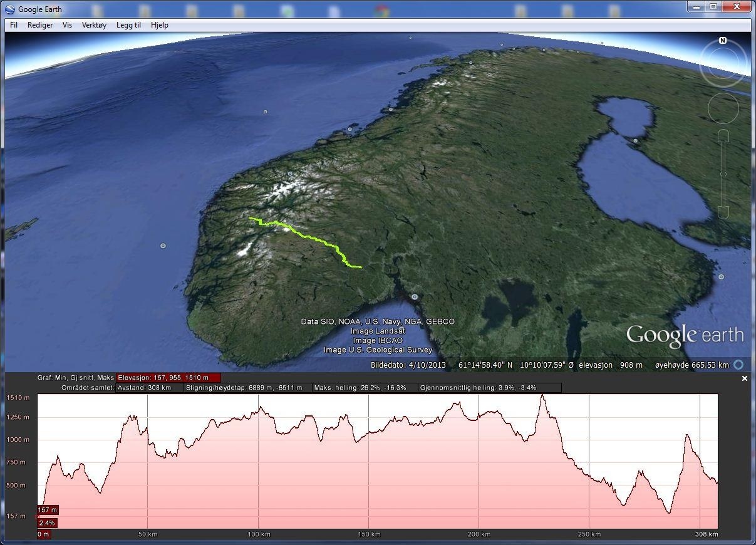Screen dimensions: 756x545
Task: Close the Google Earth window
Action: (735, 6)
